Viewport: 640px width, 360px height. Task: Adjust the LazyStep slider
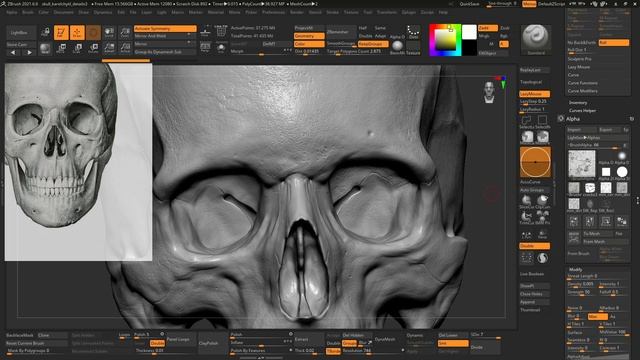(534, 102)
